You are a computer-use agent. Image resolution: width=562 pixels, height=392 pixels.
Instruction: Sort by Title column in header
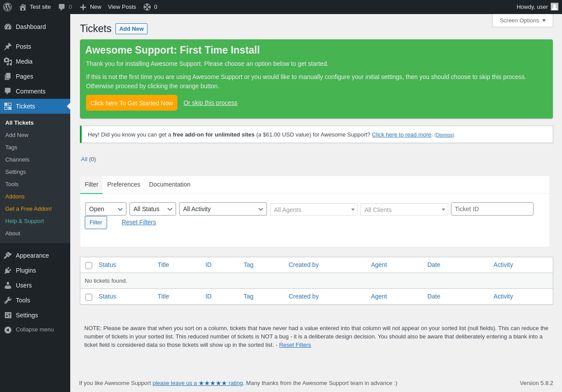click(163, 265)
